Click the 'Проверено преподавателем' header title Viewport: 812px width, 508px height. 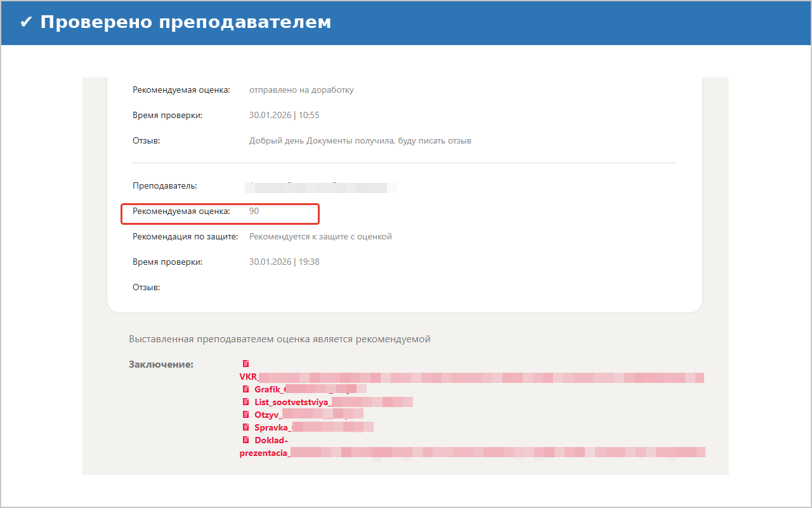pyautogui.click(x=185, y=22)
